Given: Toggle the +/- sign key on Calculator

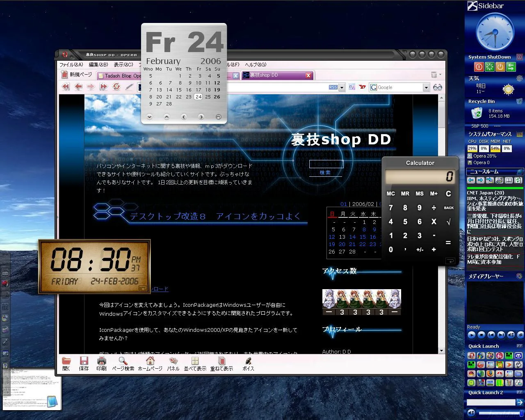Looking at the screenshot, I should coord(420,250).
